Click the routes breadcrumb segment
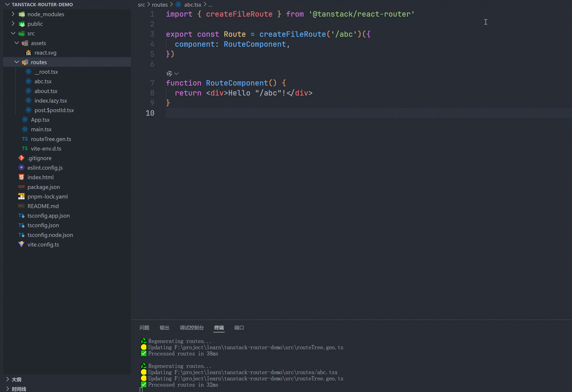Image resolution: width=572 pixels, height=392 pixels. [160, 5]
